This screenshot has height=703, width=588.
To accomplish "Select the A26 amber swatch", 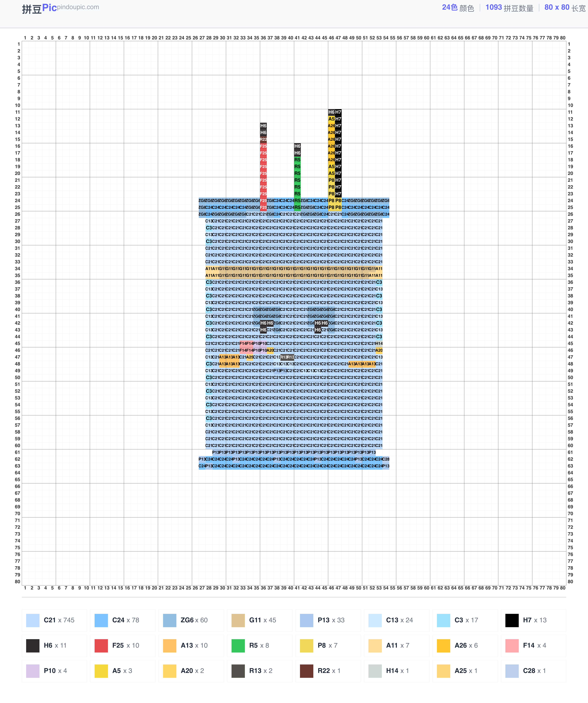I will coord(444,646).
